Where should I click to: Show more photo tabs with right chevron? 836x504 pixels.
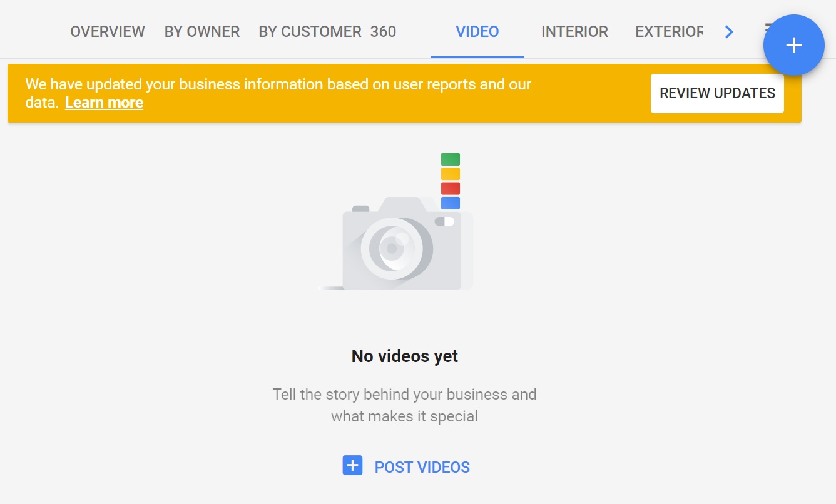click(x=729, y=31)
